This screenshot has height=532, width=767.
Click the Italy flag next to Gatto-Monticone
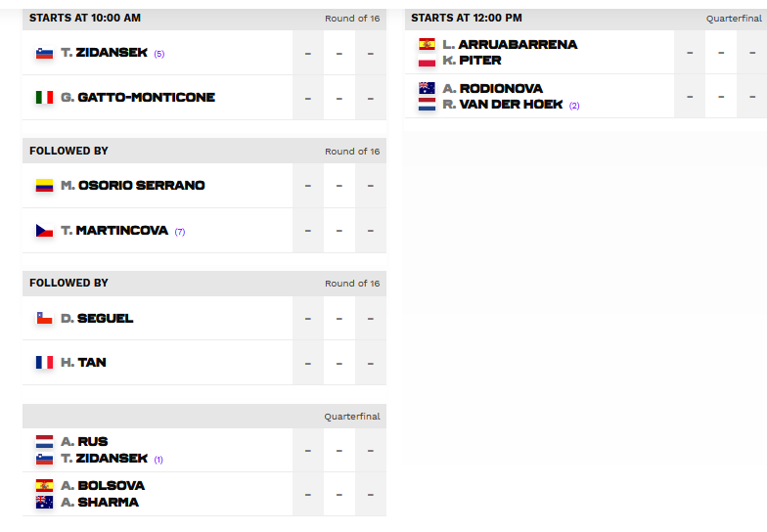[45, 98]
